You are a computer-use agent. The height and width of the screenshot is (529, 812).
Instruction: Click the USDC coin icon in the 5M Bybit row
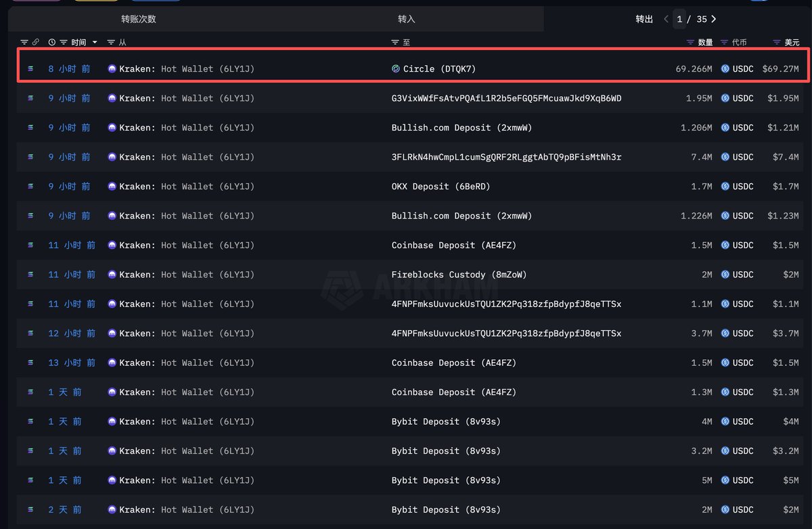(x=725, y=480)
